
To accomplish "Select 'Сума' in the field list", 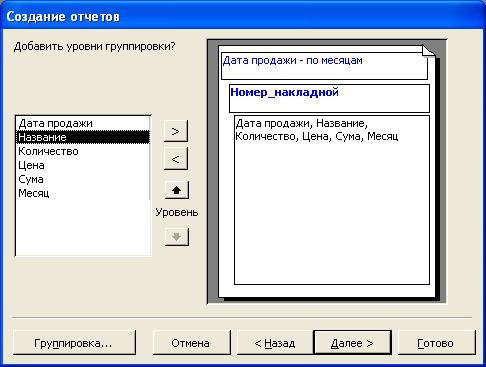I will tap(83, 179).
